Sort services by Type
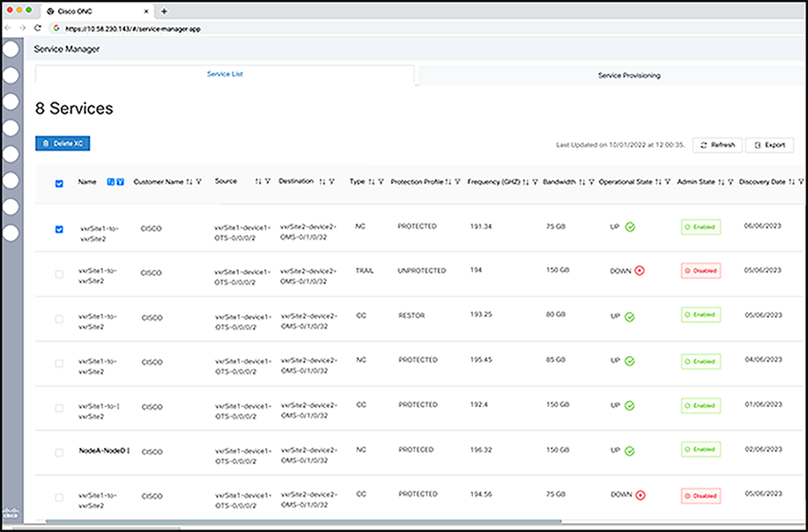The image size is (808, 532). (x=372, y=181)
